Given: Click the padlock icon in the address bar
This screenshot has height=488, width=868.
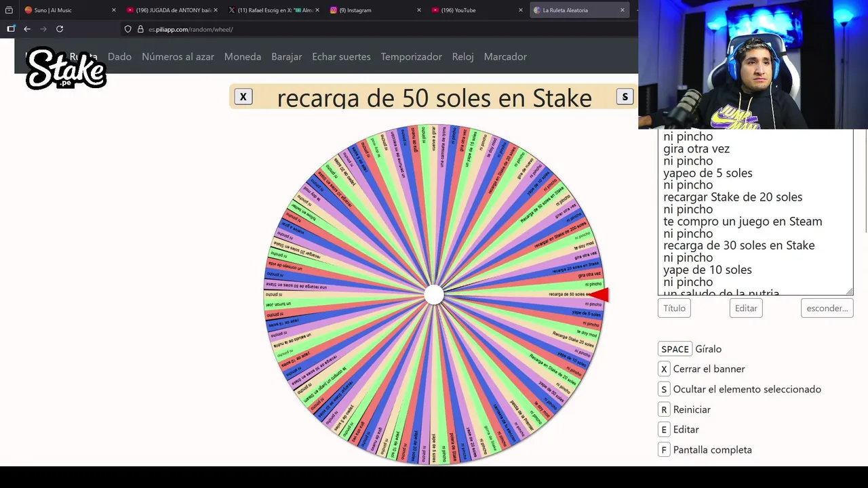Looking at the screenshot, I should [140, 29].
